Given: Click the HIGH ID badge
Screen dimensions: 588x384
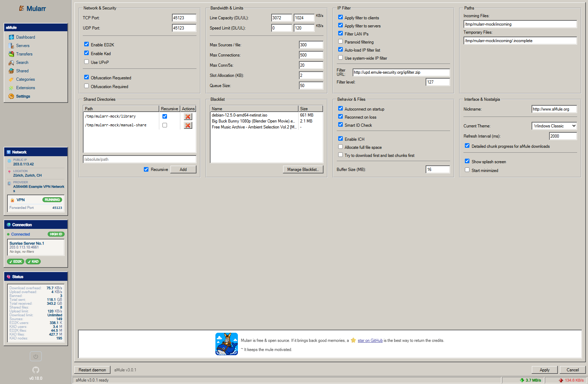Looking at the screenshot, I should point(56,234).
